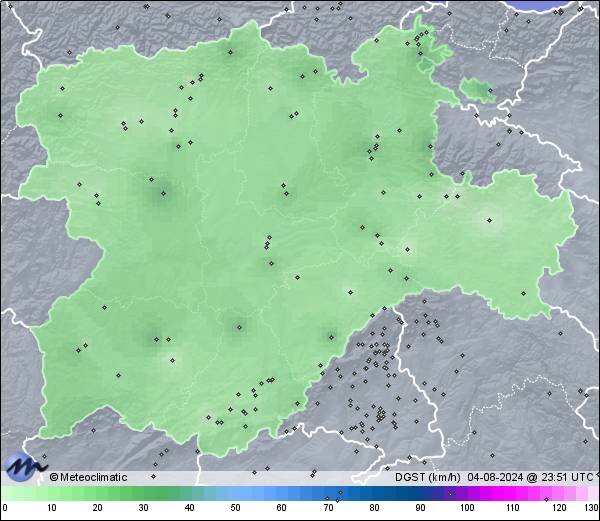This screenshot has height=521, width=600.
Task: Click the legend value 50
Action: pos(235,508)
